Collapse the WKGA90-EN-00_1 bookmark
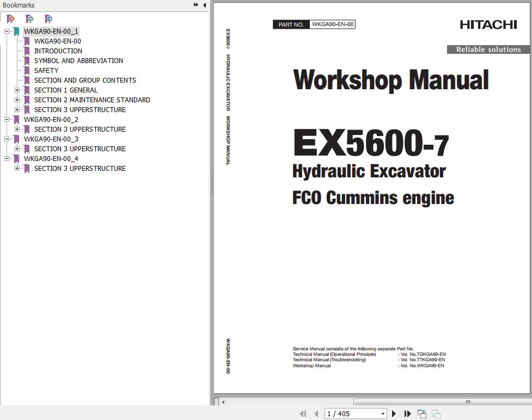Viewport: 532px width, 420px height. pyautogui.click(x=7, y=31)
